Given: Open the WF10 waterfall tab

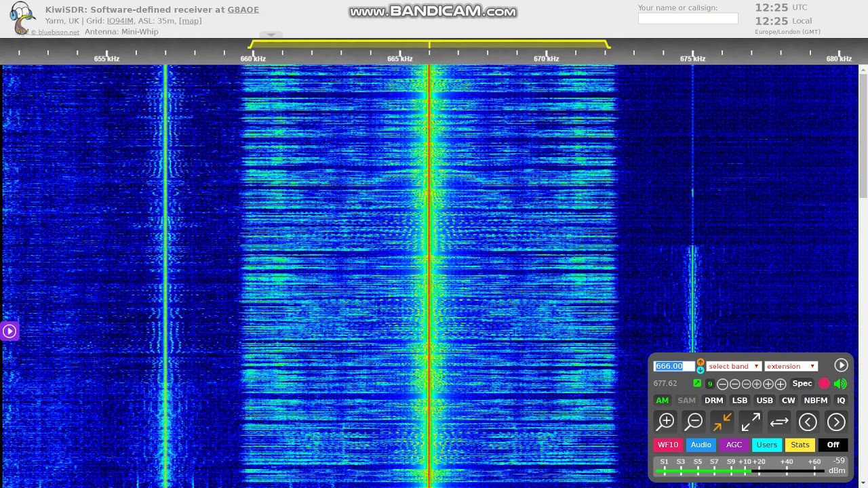Looking at the screenshot, I should coord(668,445).
